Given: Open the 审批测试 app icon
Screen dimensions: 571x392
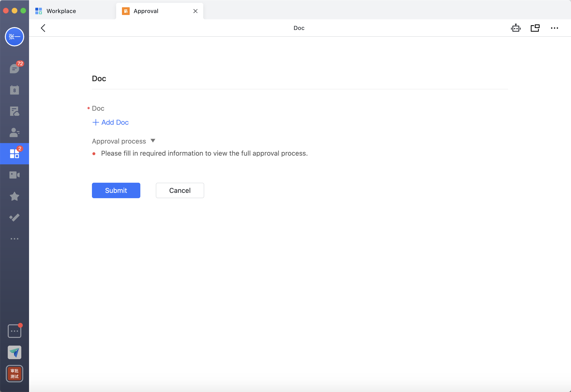Looking at the screenshot, I should point(15,374).
